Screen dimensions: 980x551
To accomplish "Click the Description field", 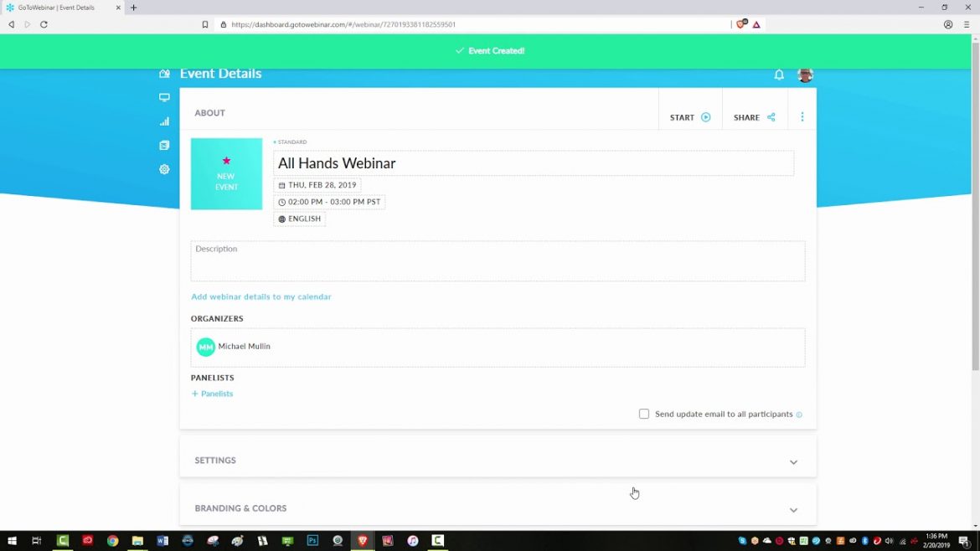I will click(x=497, y=260).
